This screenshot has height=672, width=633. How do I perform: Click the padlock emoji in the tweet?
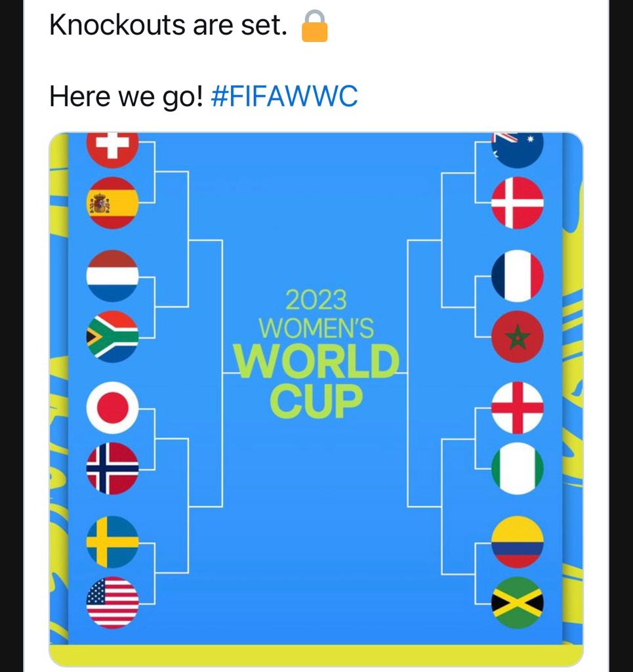[314, 27]
